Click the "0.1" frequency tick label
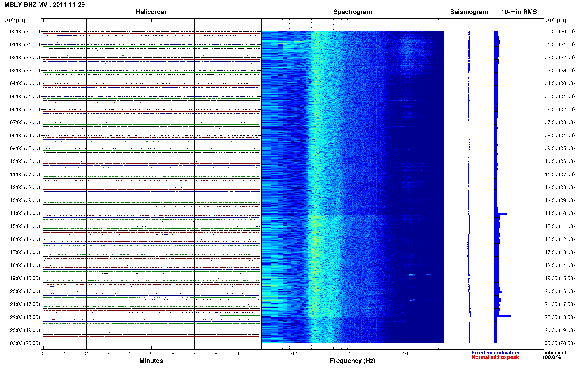 point(295,354)
